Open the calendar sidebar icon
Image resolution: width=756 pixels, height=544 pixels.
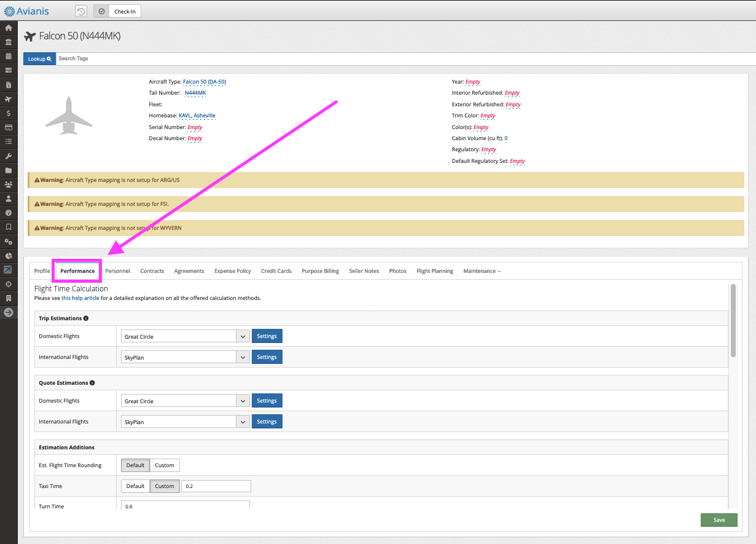[x=9, y=57]
